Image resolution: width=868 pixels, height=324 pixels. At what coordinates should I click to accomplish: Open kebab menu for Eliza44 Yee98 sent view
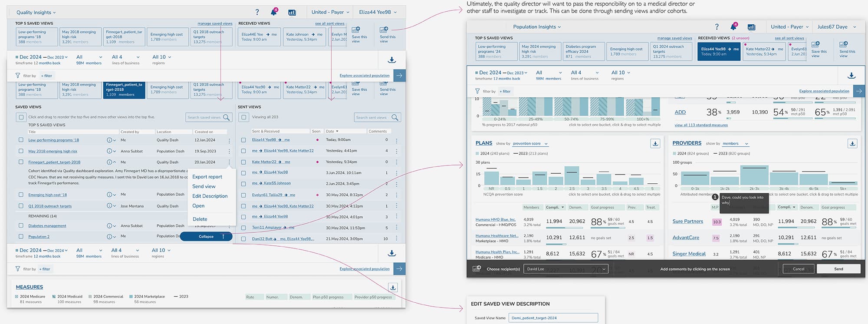396,140
